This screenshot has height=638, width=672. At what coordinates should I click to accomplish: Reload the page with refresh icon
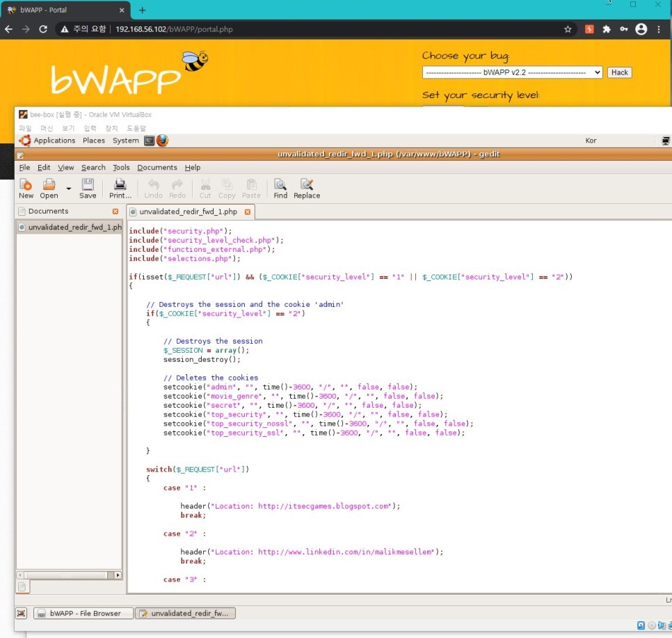43,29
